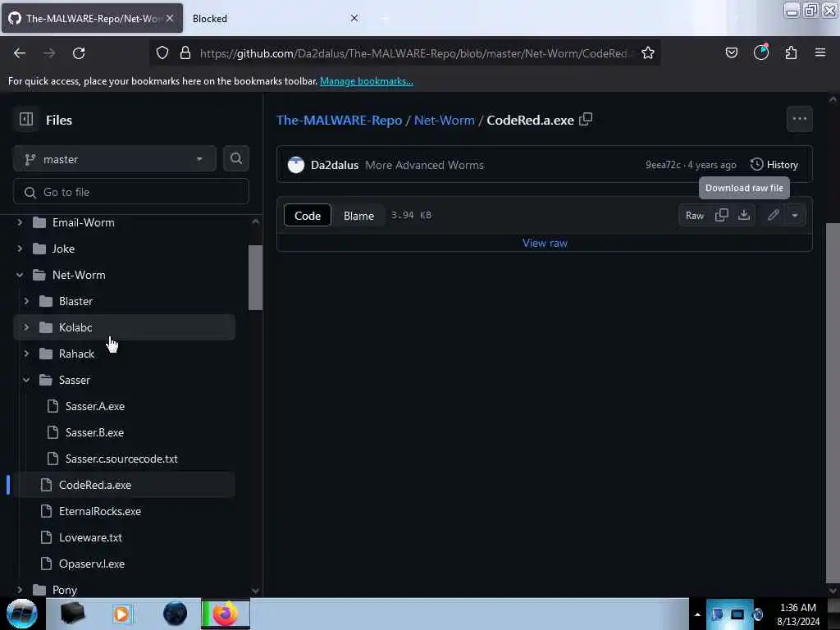This screenshot has height=630, width=840.
Task: Collapse the Sasser folder
Action: point(26,380)
